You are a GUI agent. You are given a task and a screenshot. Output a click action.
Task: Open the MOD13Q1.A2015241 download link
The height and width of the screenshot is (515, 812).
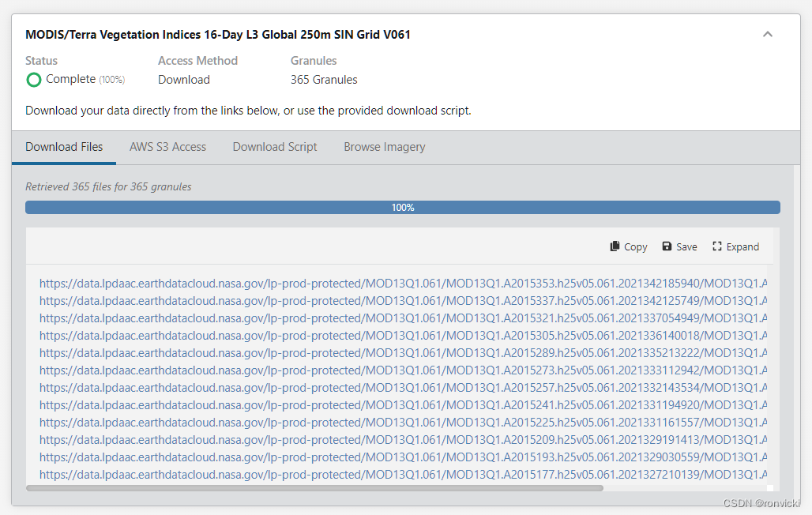(x=403, y=405)
